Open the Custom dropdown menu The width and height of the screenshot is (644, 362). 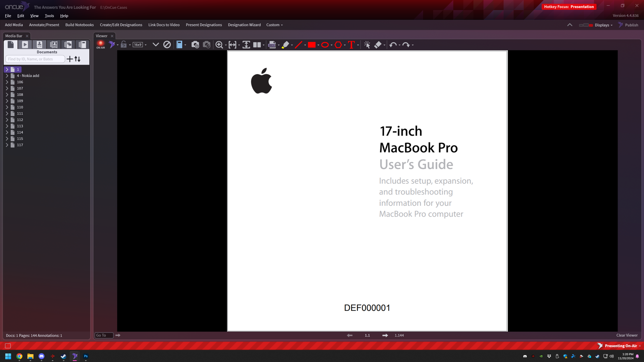pos(274,25)
